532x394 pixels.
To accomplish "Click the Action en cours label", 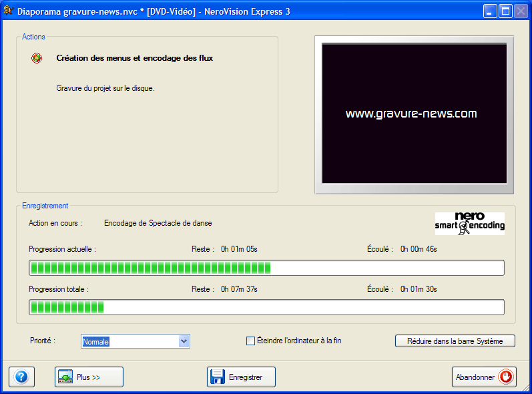I will click(x=55, y=223).
